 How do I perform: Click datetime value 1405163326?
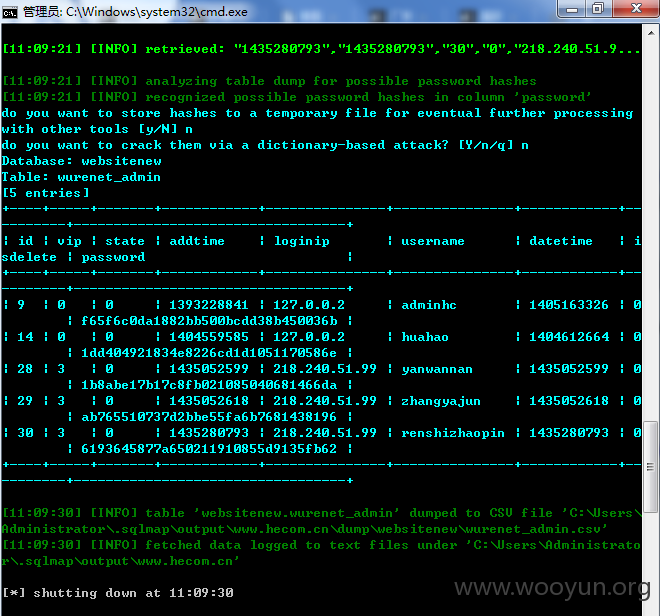[x=569, y=305]
